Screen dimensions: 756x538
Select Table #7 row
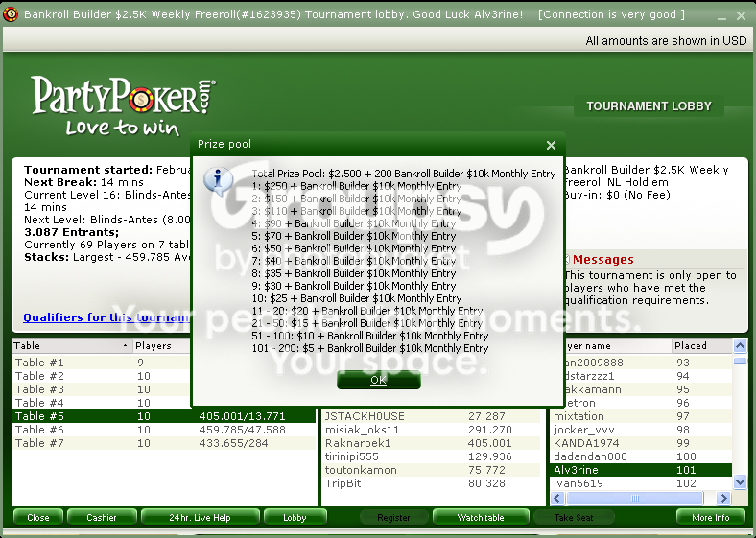click(x=163, y=443)
